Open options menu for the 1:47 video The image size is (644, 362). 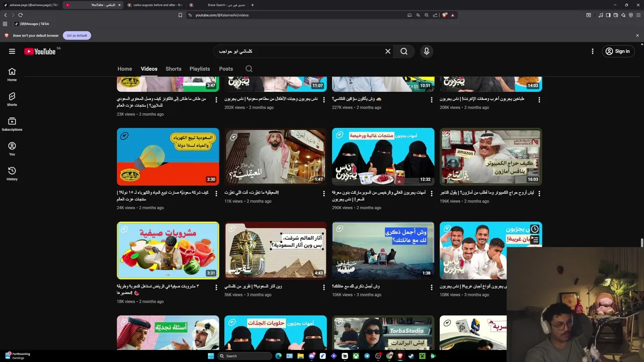[324, 194]
